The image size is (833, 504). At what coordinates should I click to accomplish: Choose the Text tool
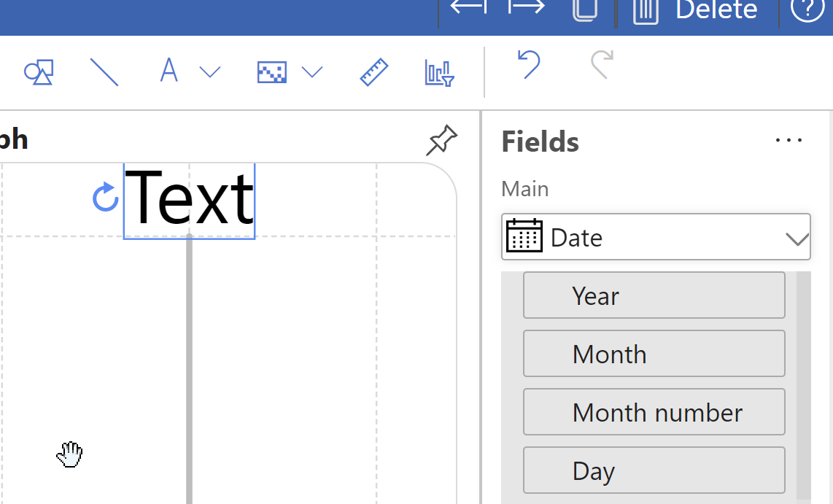point(168,71)
